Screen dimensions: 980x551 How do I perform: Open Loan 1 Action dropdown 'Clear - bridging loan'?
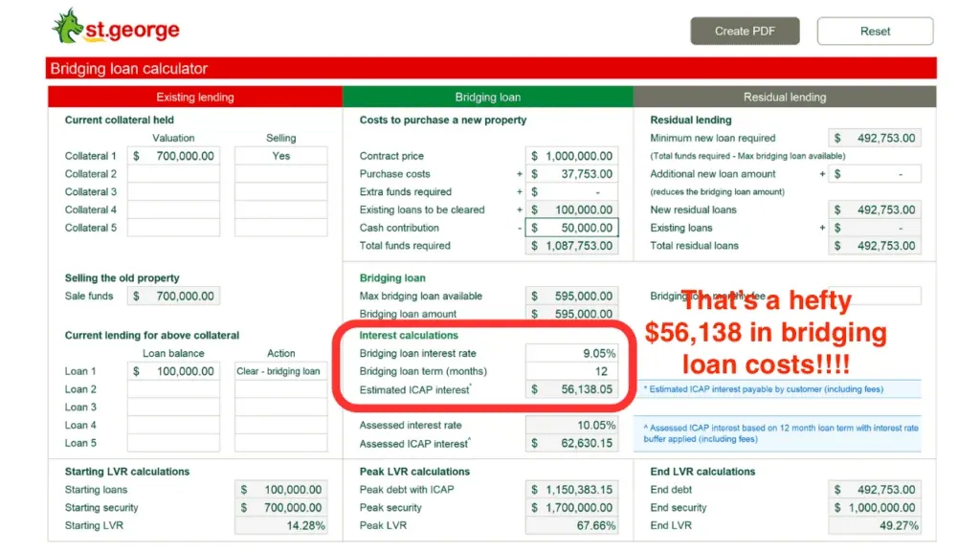280,371
